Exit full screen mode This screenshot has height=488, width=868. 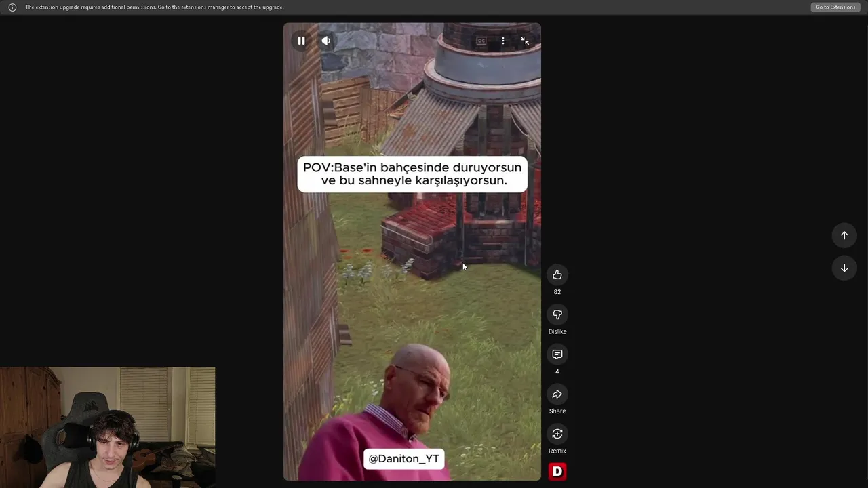click(525, 41)
